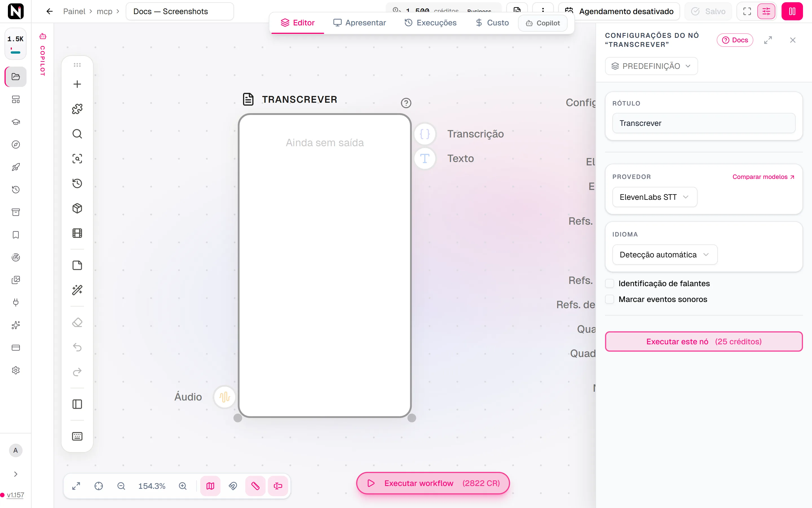
Task: Open the Execuções tab
Action: [x=431, y=23]
